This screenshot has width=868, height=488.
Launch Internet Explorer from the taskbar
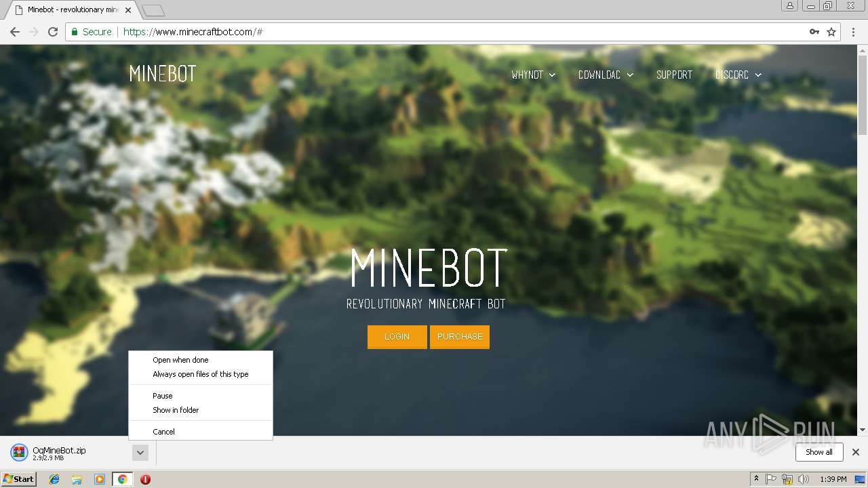pos(54,479)
